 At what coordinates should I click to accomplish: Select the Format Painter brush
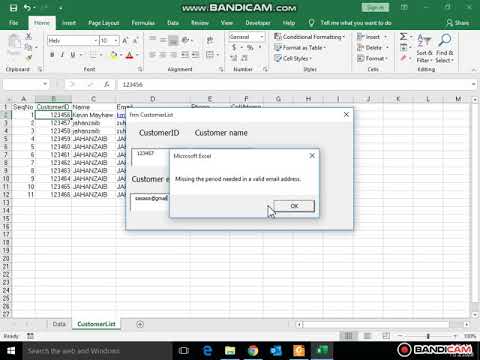[x=29, y=58]
